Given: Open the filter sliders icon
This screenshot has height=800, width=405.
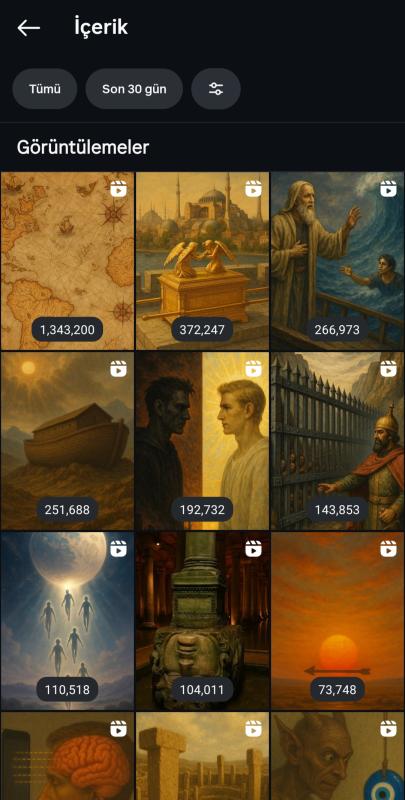Looking at the screenshot, I should [x=216, y=89].
